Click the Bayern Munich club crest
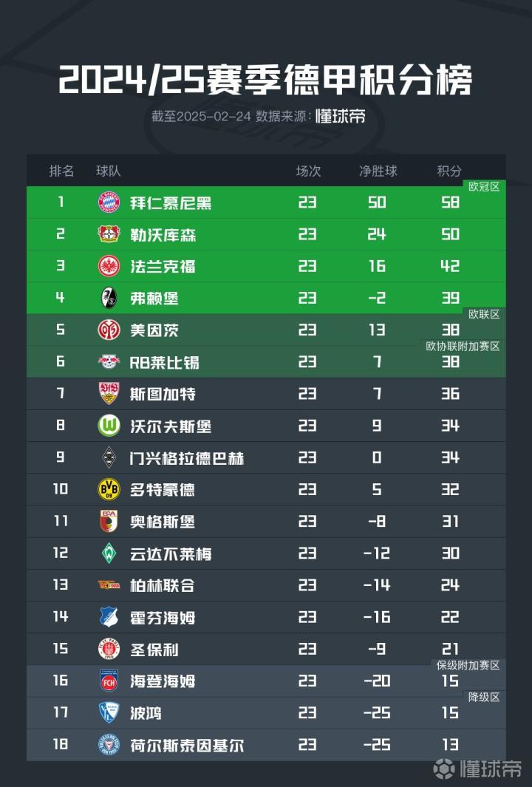Screen dimensions: 532x787 pyautogui.click(x=109, y=202)
